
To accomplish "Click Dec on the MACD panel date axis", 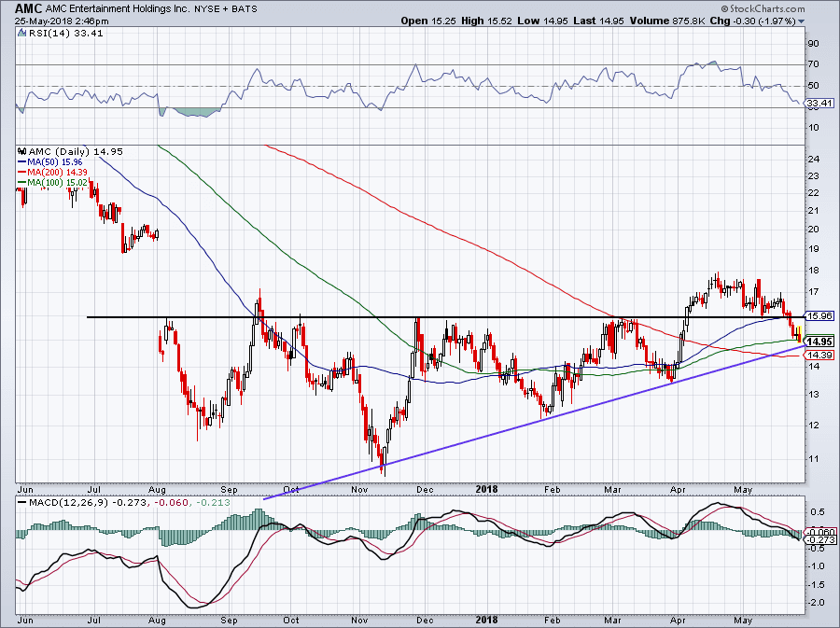I will tap(425, 620).
